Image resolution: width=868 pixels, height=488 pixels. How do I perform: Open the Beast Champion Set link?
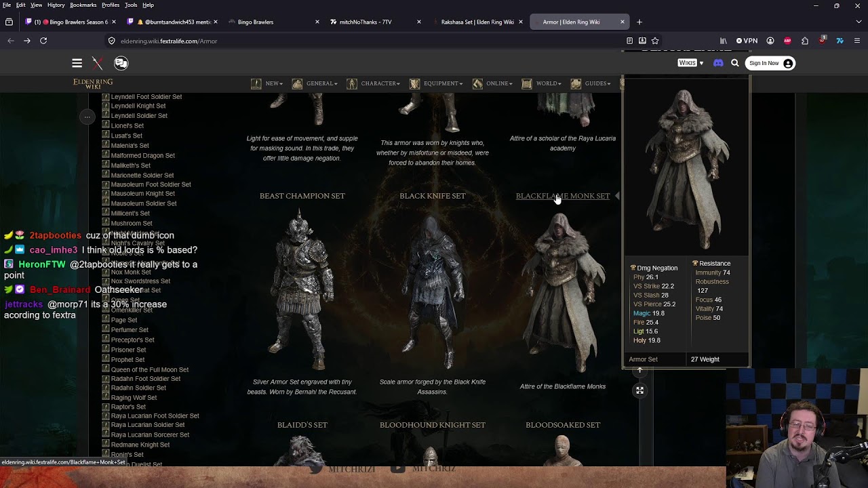(302, 196)
